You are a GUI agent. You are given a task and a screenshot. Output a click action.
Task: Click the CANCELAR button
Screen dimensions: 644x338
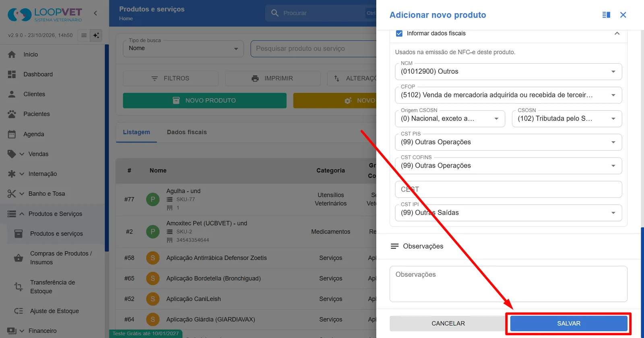point(448,323)
